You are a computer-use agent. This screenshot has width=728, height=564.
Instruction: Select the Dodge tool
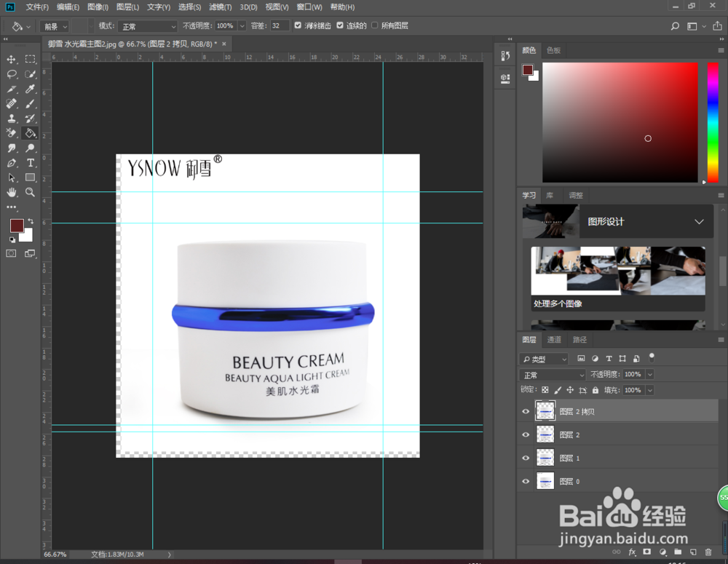[x=30, y=148]
